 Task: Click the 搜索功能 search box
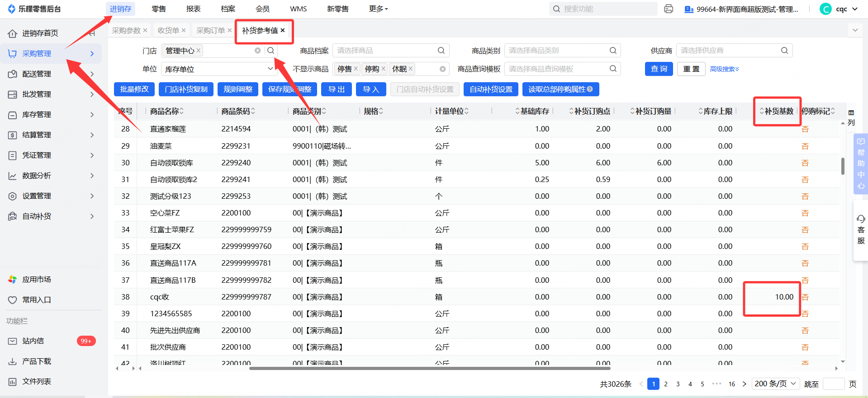[x=603, y=9]
